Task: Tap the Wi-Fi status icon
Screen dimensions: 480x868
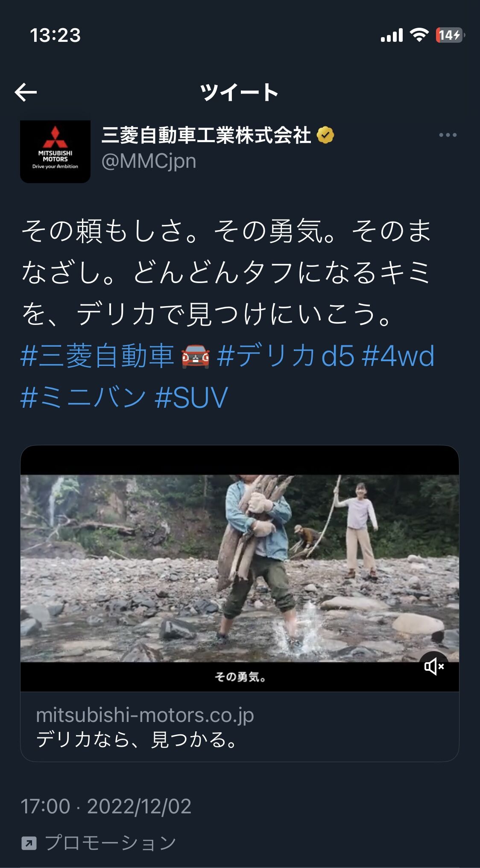Action: click(x=419, y=35)
